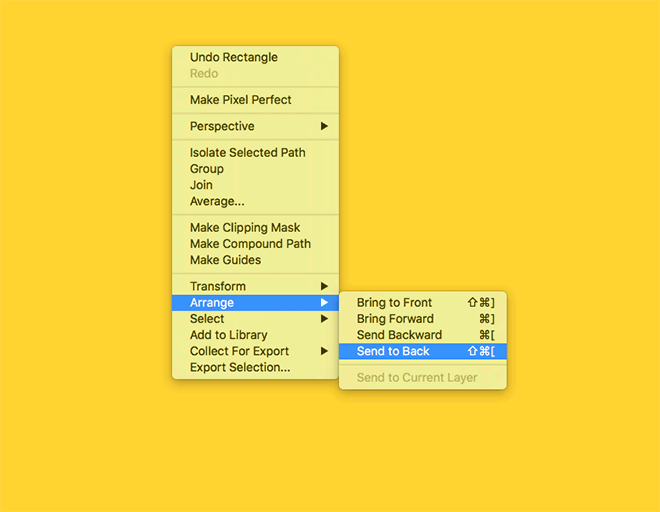Select Make Compound Path
The height and width of the screenshot is (512, 660).
(x=255, y=244)
